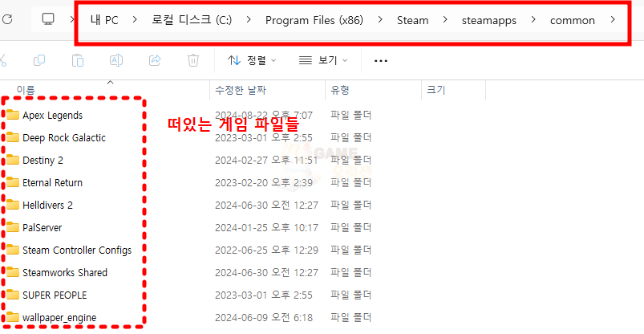Go to 로컬 디스크 (C:) breadcrumb

click(x=192, y=20)
